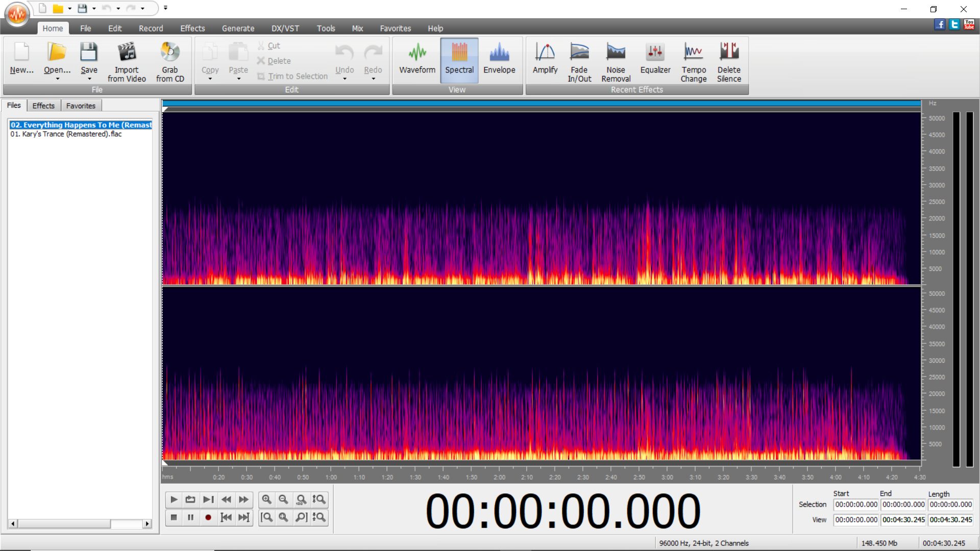Zoom to selection end icon
Viewport: 980px width, 551px height.
click(301, 517)
